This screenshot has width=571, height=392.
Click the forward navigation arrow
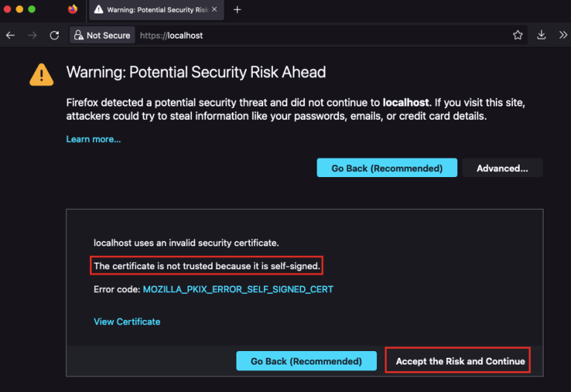click(32, 35)
